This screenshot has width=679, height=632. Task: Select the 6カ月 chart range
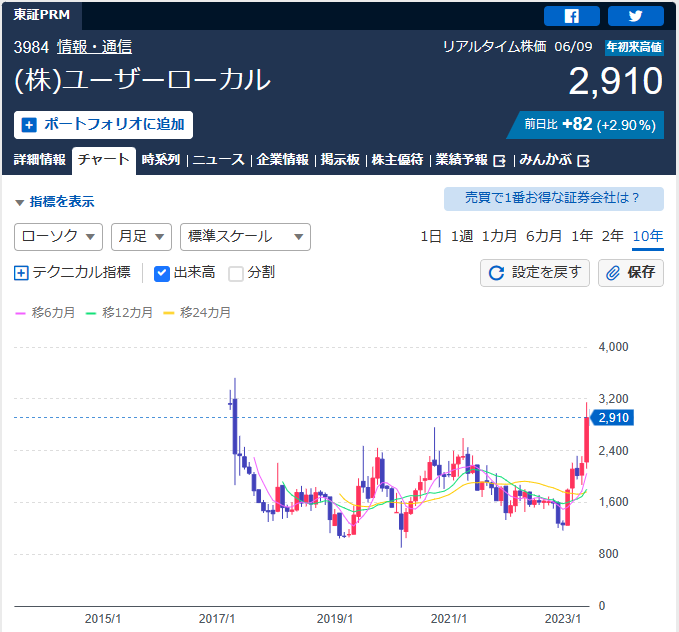pyautogui.click(x=544, y=237)
